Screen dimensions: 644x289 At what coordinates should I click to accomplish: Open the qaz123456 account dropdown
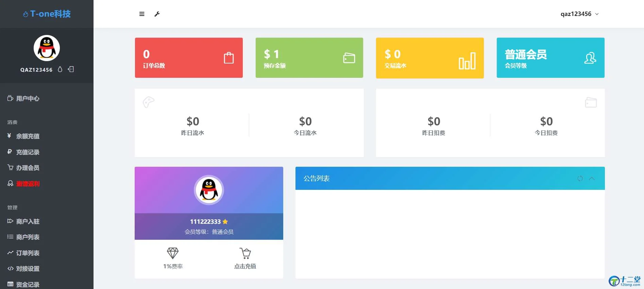(x=579, y=14)
